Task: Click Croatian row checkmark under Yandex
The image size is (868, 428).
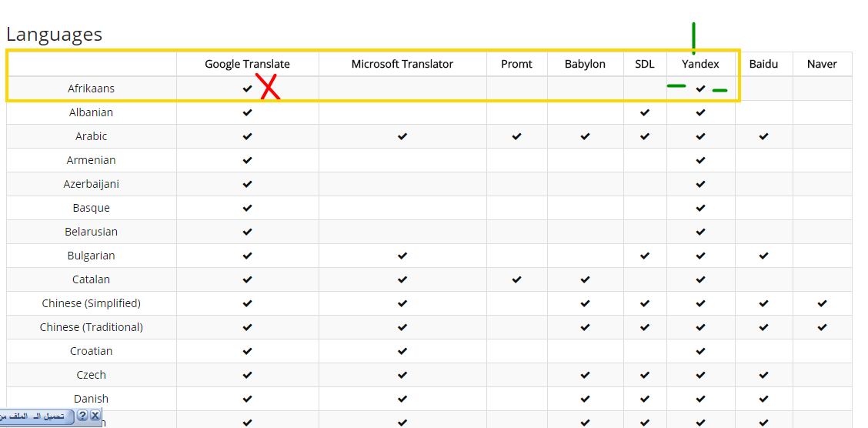Action: click(701, 351)
